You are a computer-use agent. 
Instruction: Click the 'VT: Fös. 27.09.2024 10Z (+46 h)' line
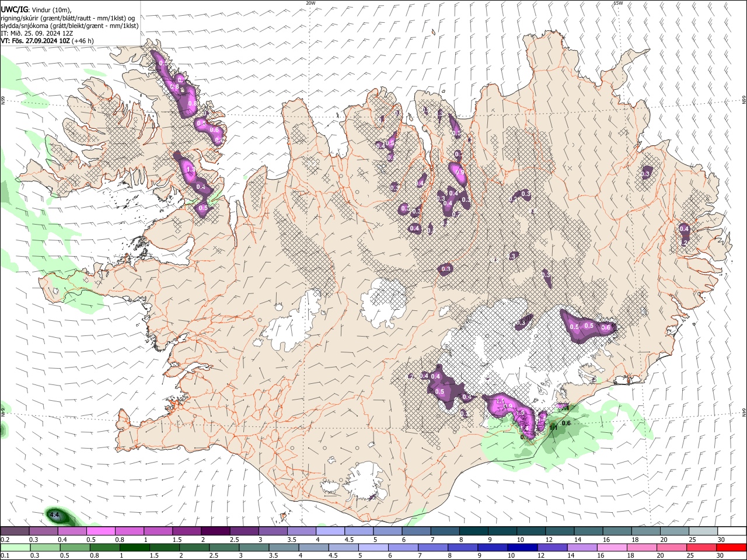coord(47,41)
